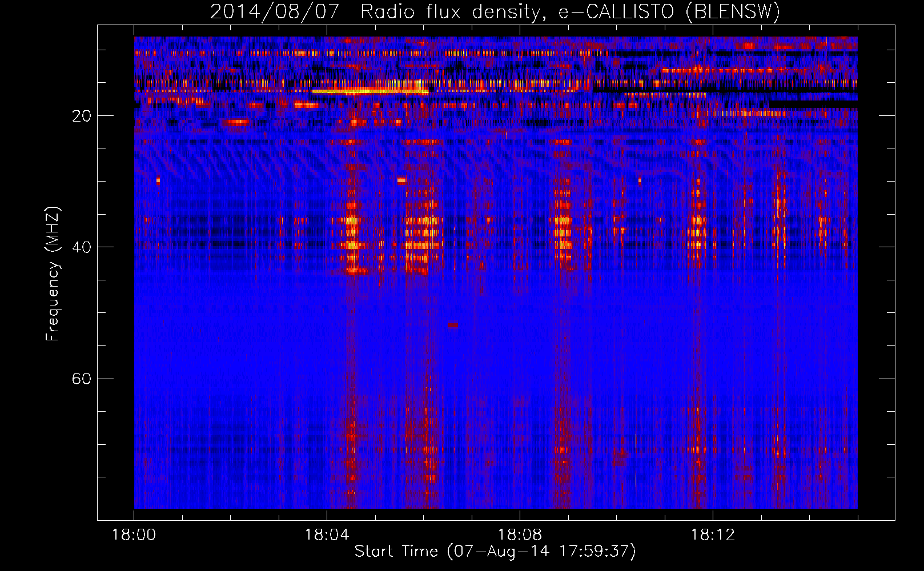Click the '18:00' time tick label

pyautogui.click(x=134, y=534)
